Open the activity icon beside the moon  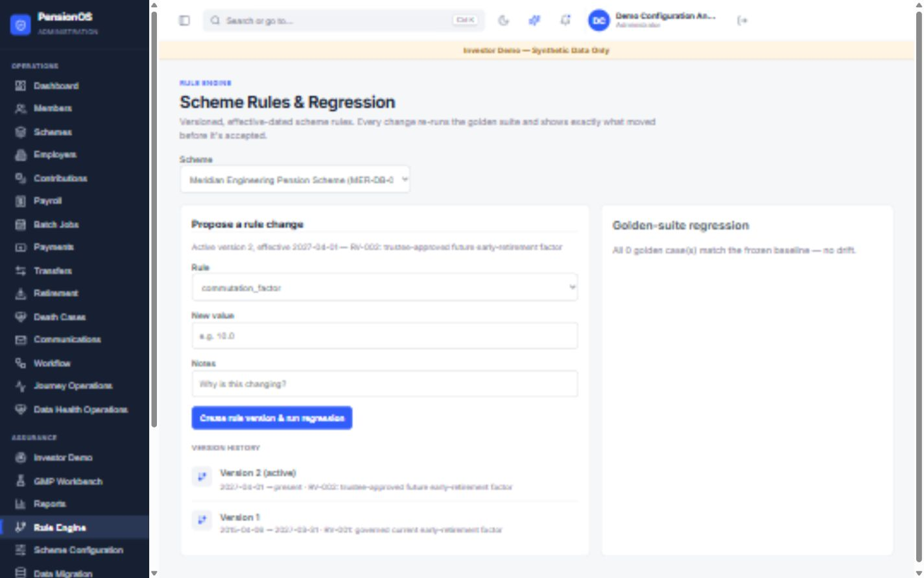click(x=534, y=21)
